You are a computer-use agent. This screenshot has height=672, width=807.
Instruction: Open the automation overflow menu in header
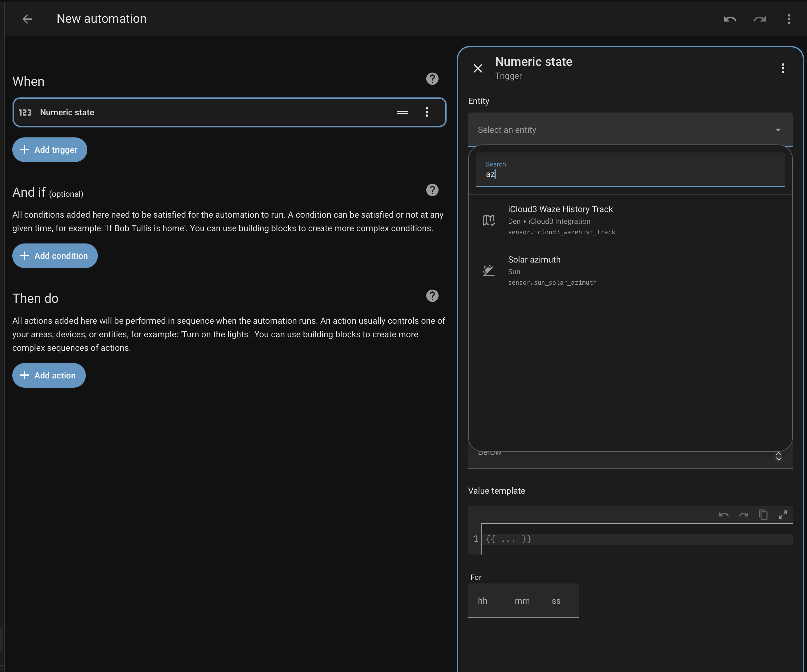point(789,19)
